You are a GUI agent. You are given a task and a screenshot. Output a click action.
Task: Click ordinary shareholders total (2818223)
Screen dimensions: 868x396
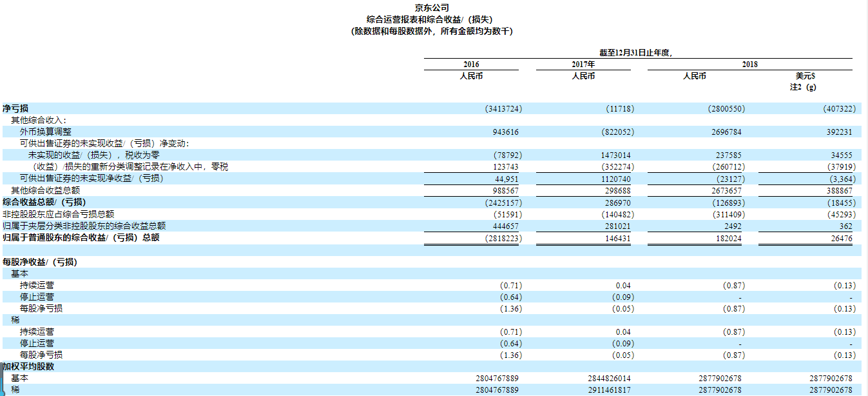coord(503,237)
